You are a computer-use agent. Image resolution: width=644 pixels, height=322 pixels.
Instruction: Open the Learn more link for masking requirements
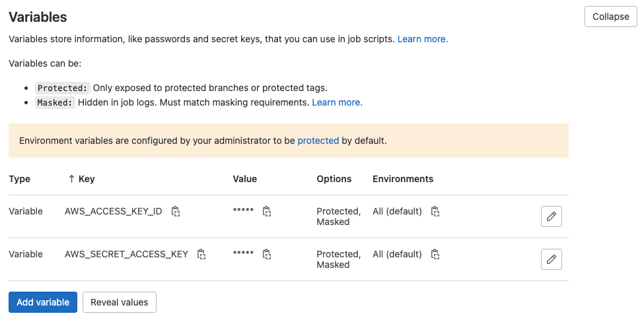click(x=338, y=102)
